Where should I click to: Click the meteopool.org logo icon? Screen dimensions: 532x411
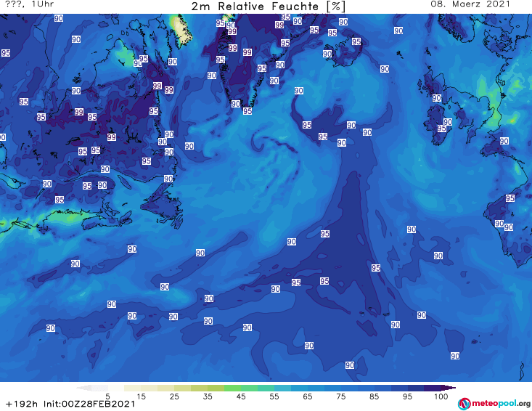[x=464, y=404]
